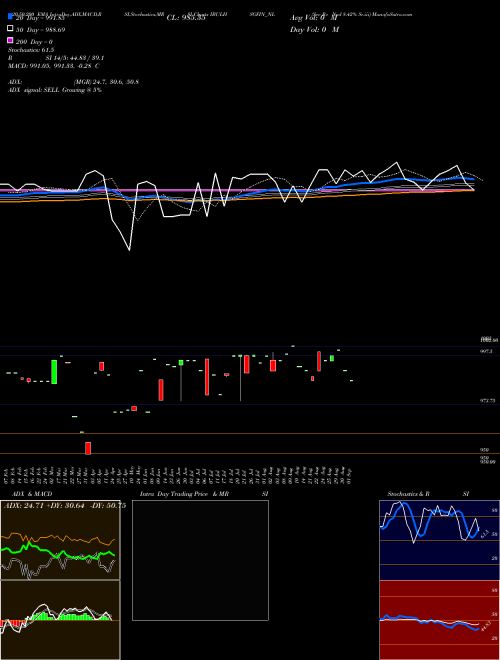This screenshot has width=500, height=660.
Task: Click the 'CL:' closing price value
Action: [x=186, y=18]
